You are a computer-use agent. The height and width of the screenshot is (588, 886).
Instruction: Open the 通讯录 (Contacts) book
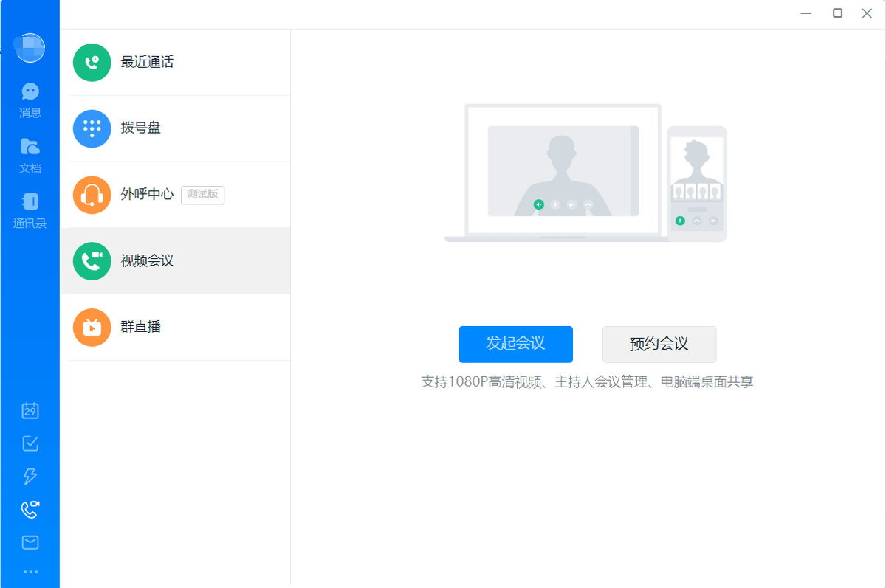30,203
